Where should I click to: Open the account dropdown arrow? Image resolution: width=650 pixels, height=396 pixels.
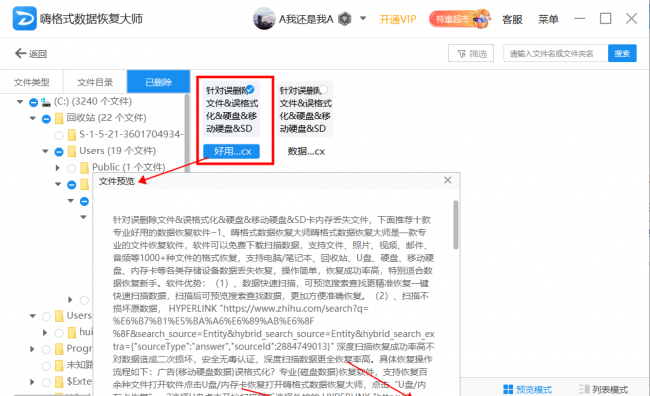tap(363, 18)
